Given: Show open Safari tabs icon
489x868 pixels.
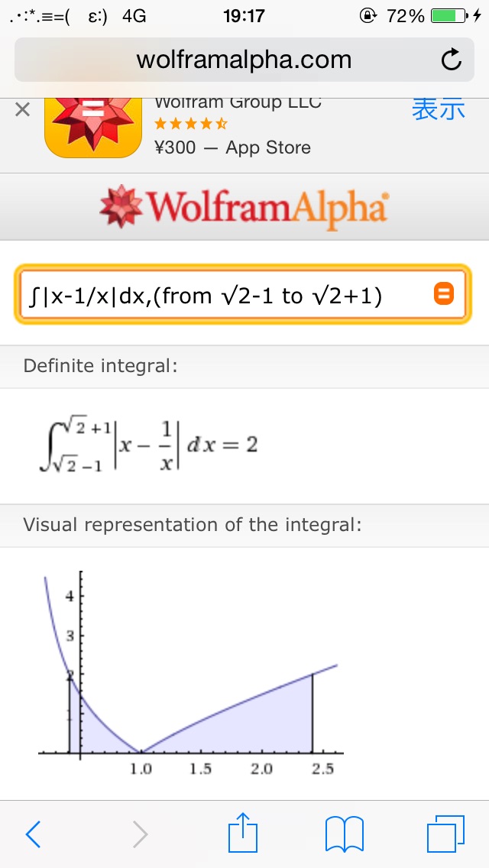Looking at the screenshot, I should pos(445,833).
